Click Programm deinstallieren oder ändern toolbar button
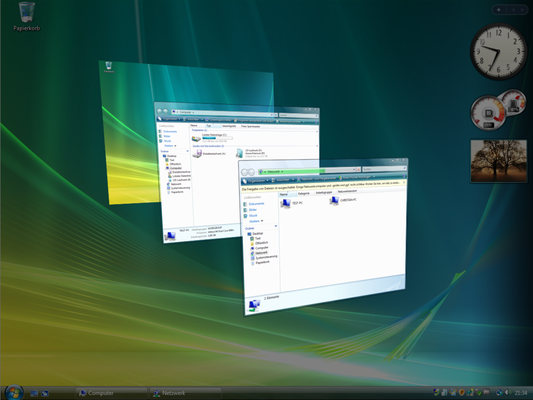Screen dimensions: 533x400 [254, 121]
